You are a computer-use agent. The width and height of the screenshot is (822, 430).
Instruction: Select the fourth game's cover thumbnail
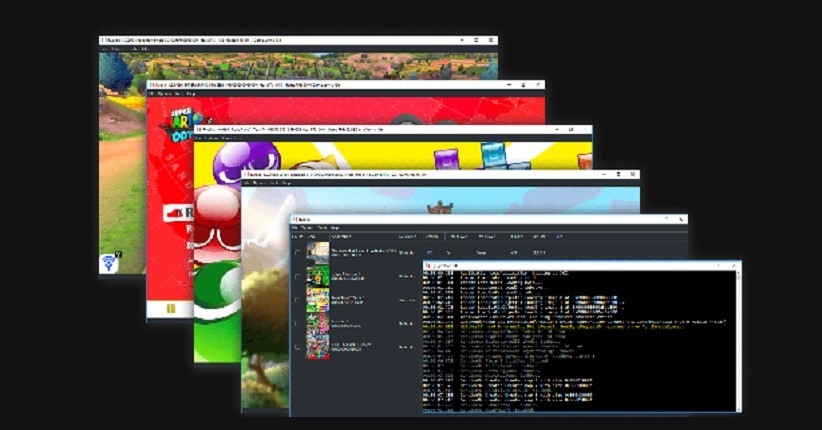[x=318, y=323]
